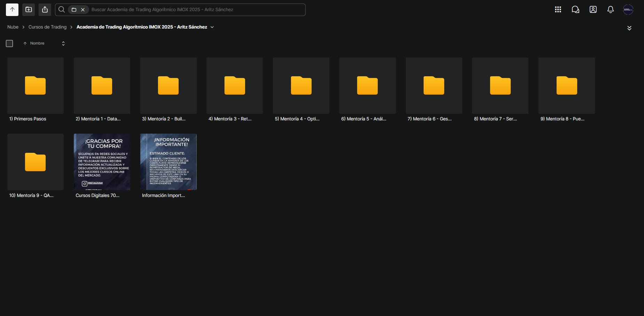Open sort options up-down arrows
This screenshot has width=644, height=316.
[x=63, y=44]
